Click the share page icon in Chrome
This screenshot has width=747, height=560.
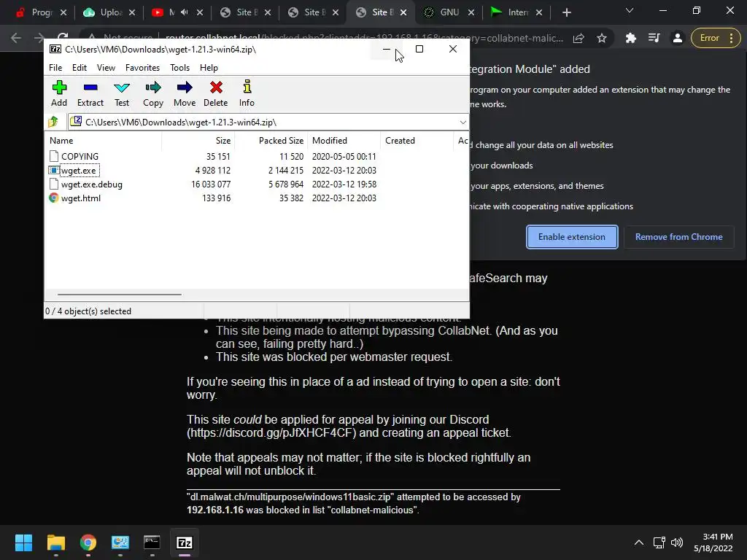(578, 38)
